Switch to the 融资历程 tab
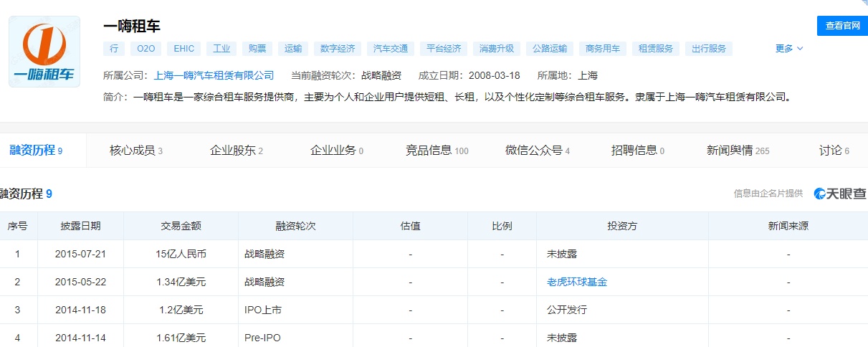This screenshot has height=347, width=868. point(36,151)
